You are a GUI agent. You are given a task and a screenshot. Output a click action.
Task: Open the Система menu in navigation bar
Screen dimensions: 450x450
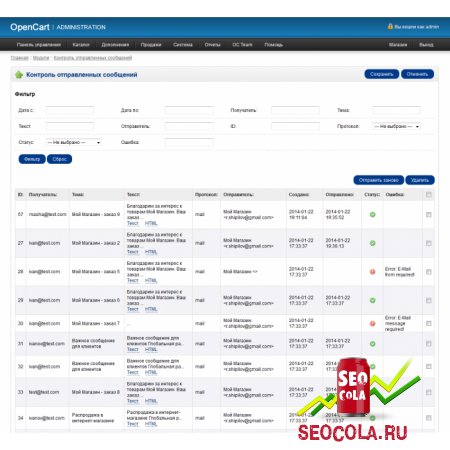click(x=183, y=45)
